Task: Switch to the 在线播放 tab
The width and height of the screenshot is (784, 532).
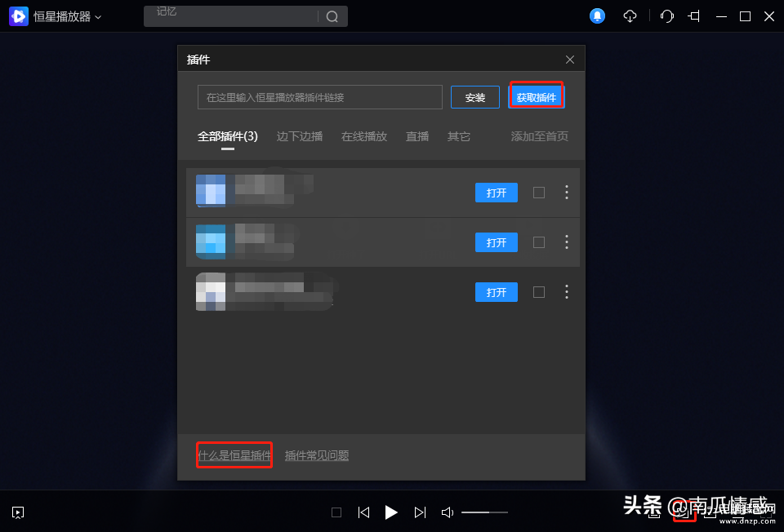Action: 364,136
